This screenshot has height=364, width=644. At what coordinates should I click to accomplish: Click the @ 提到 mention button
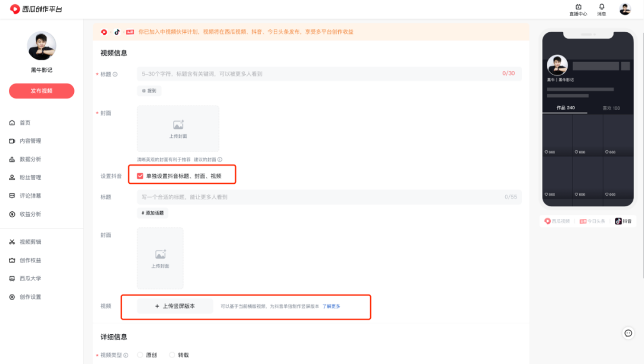pos(149,91)
